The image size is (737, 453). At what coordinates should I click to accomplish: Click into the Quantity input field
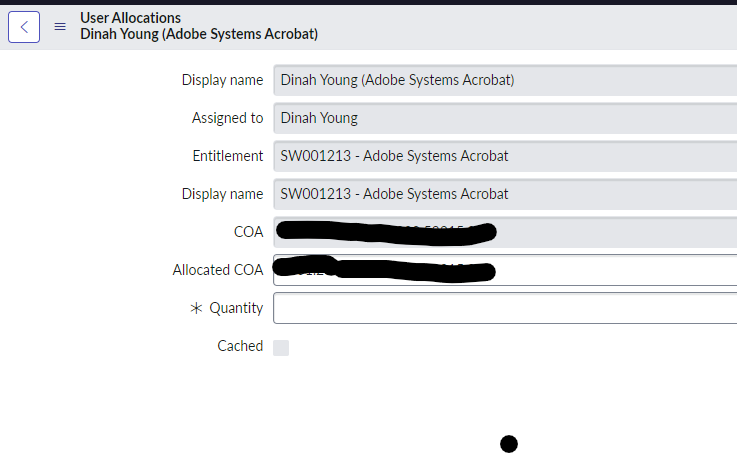point(504,308)
